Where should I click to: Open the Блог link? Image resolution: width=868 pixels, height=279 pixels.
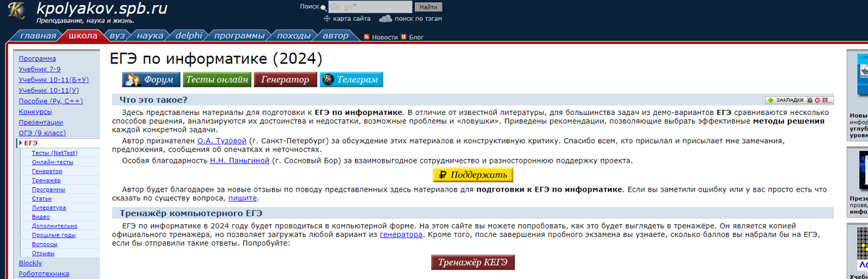[x=417, y=37]
